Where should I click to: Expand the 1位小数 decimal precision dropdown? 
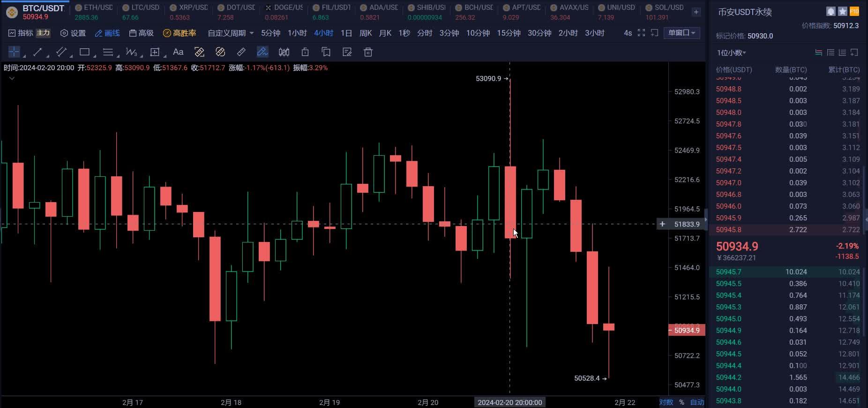click(x=731, y=53)
